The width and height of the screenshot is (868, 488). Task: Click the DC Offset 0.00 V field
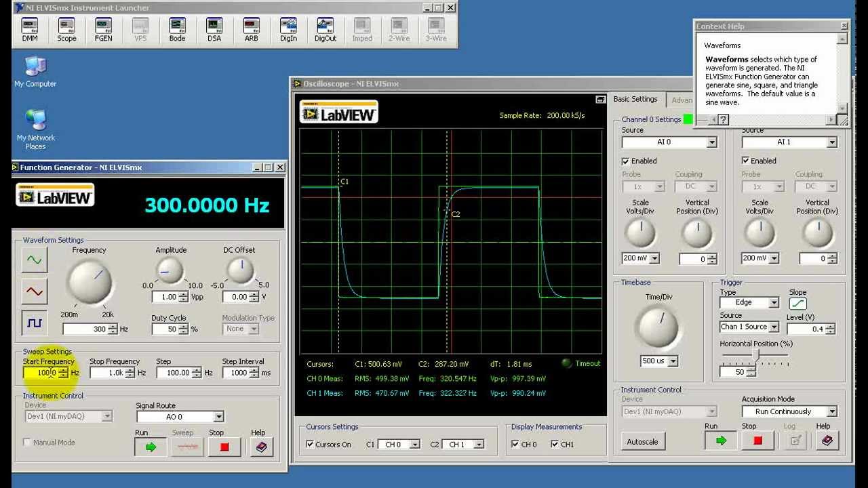pos(235,297)
